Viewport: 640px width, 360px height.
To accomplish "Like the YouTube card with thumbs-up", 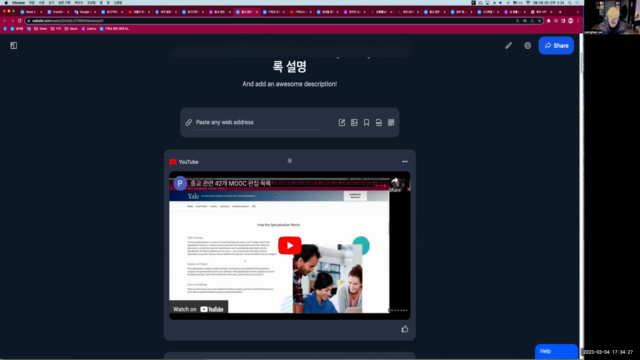I will 404,329.
